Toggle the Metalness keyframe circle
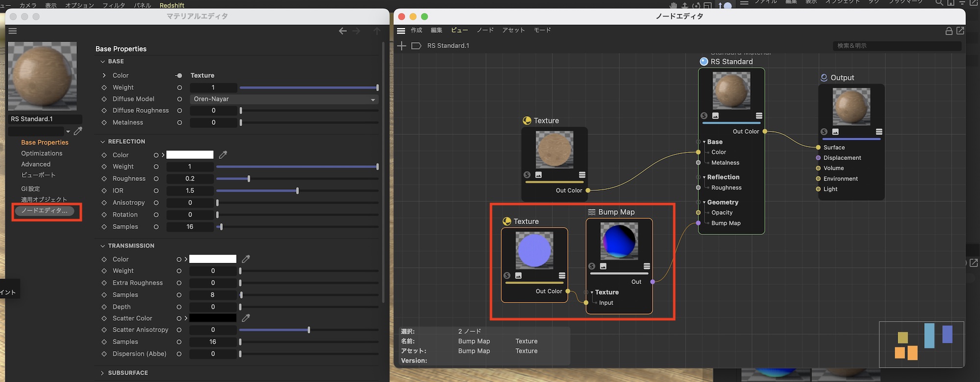The width and height of the screenshot is (980, 382). pos(179,123)
